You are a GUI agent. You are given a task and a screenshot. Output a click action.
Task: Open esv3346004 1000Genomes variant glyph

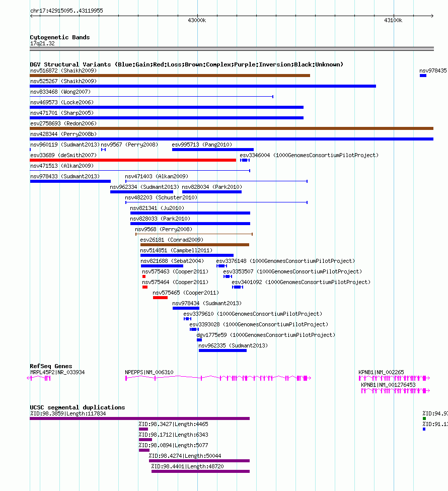[x=245, y=160]
